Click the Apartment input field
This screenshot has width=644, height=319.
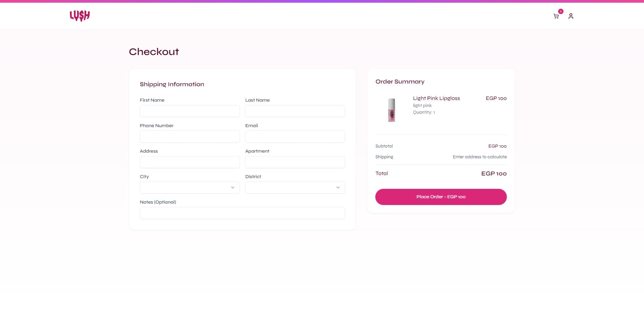point(295,162)
